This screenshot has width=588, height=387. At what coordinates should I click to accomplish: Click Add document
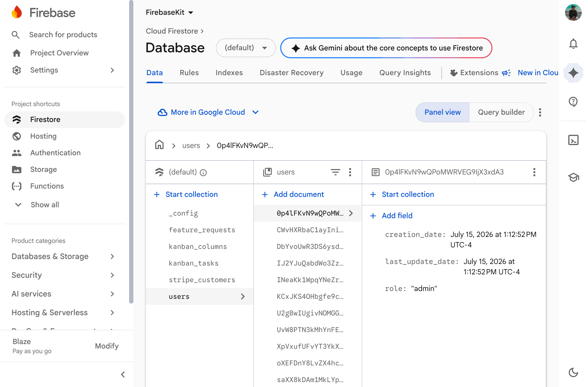coord(293,195)
